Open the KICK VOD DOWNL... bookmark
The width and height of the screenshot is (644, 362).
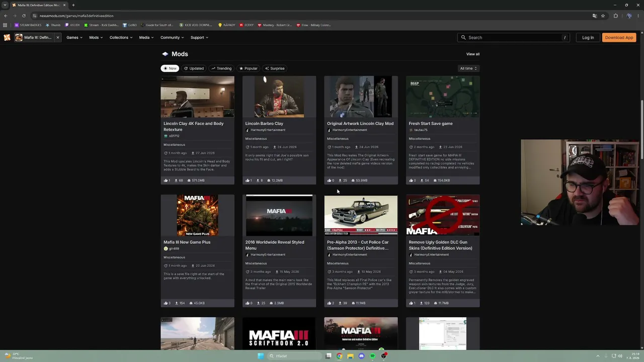196,25
